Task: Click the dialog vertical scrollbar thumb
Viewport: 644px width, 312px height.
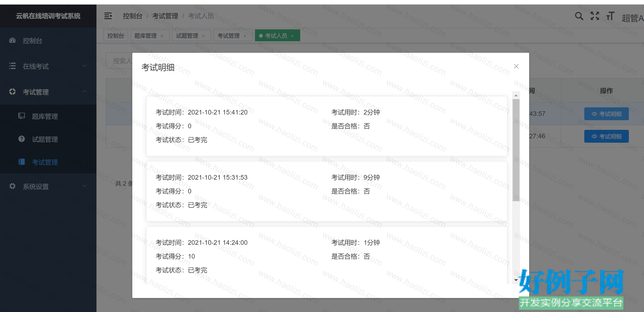Action: tap(516, 150)
